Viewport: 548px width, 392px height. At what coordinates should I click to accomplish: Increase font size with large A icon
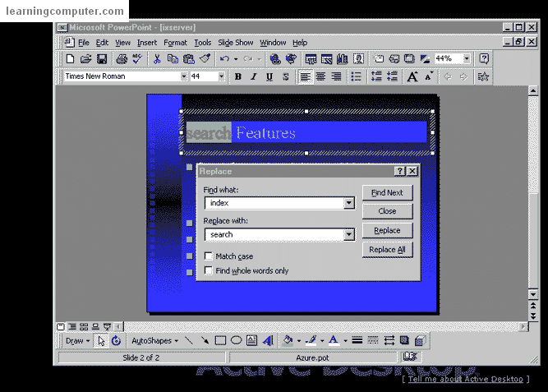coord(412,76)
